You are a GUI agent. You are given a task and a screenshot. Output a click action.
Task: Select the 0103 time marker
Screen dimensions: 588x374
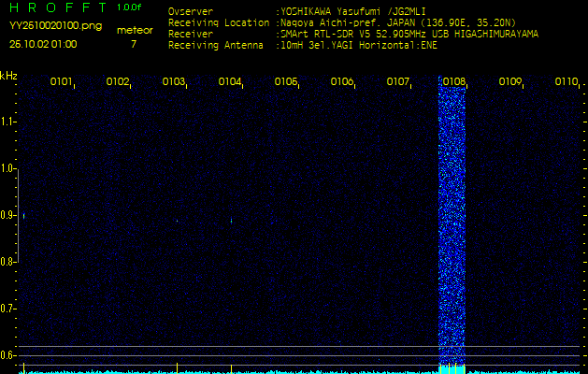174,82
